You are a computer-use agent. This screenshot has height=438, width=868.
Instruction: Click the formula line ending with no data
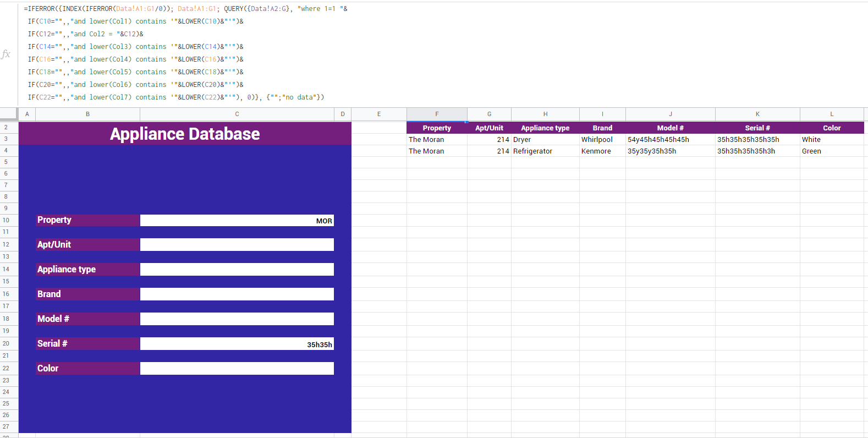pos(176,97)
